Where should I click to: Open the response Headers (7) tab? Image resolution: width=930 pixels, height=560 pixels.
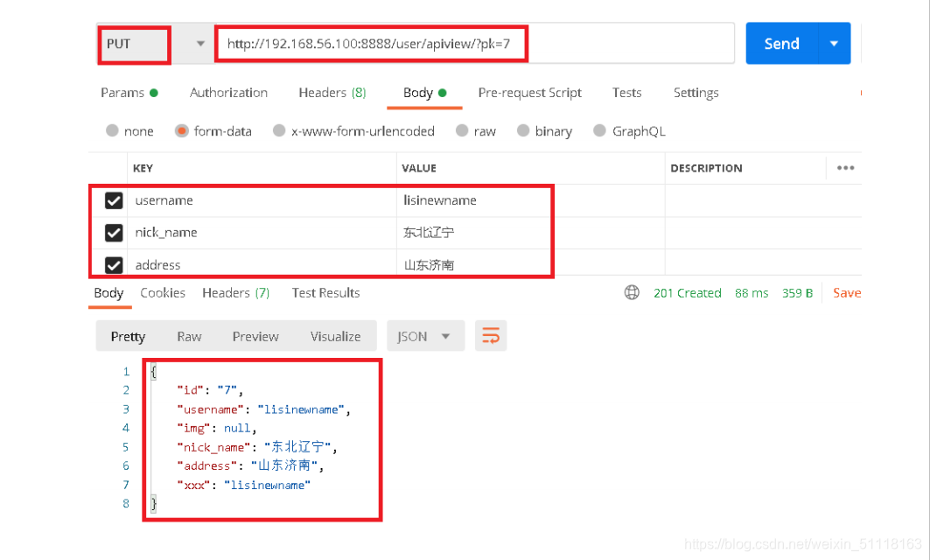point(236,293)
